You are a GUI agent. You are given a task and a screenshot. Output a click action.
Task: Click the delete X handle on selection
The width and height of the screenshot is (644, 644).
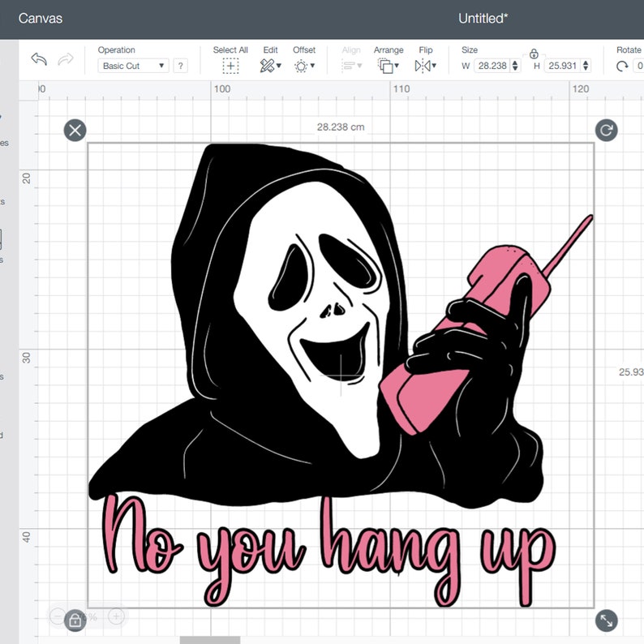[75, 131]
